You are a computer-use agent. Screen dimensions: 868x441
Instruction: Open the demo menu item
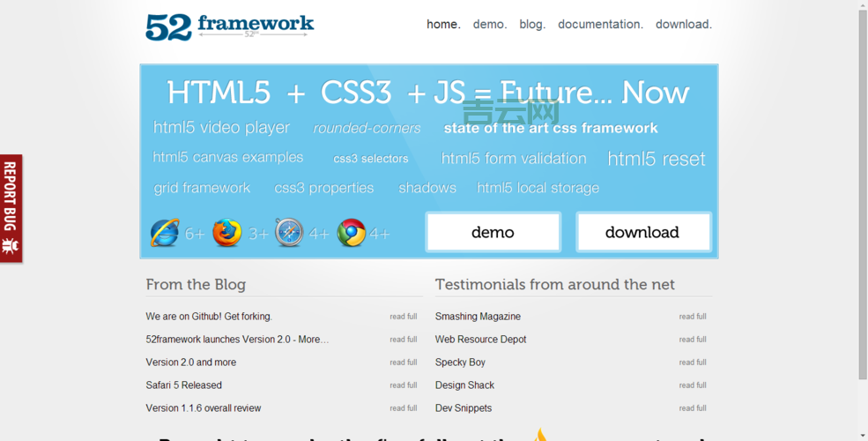(489, 25)
